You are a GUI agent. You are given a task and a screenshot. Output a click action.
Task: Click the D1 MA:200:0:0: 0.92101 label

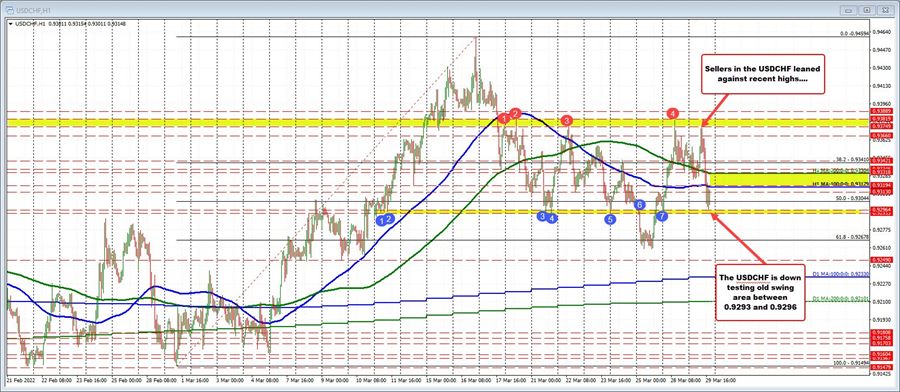[x=841, y=299]
